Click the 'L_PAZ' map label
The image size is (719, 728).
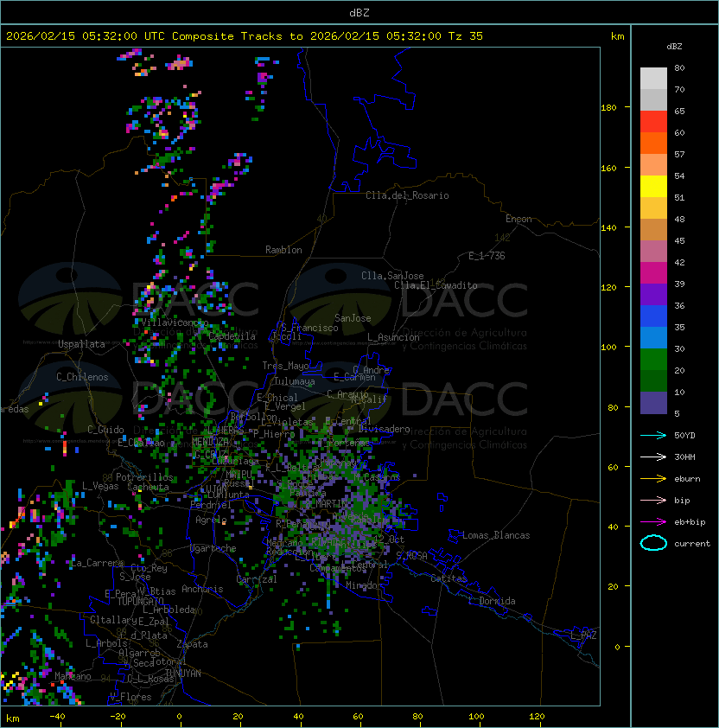(x=583, y=635)
